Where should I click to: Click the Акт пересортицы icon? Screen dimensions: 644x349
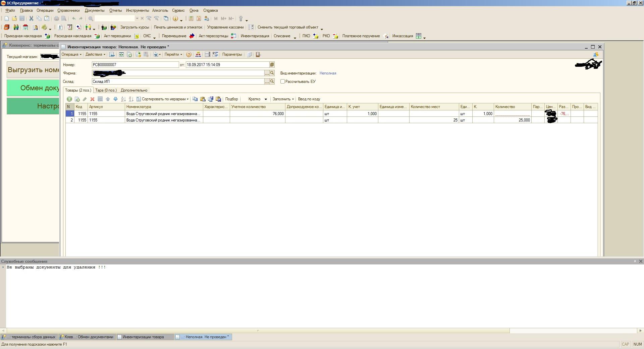pyautogui.click(x=233, y=36)
